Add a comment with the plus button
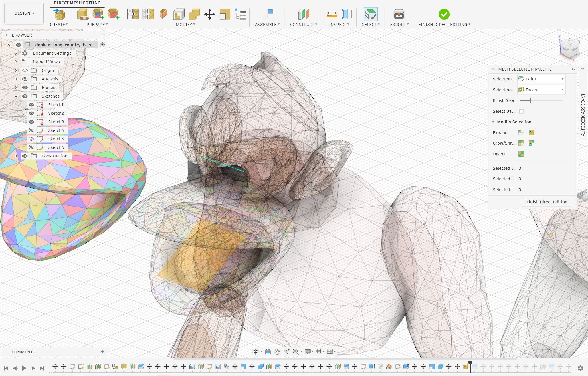The height and width of the screenshot is (376, 588). point(103,352)
